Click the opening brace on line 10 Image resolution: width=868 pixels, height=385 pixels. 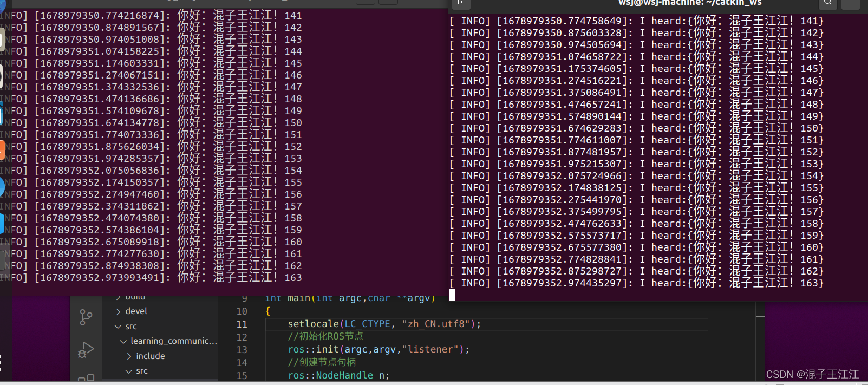267,311
